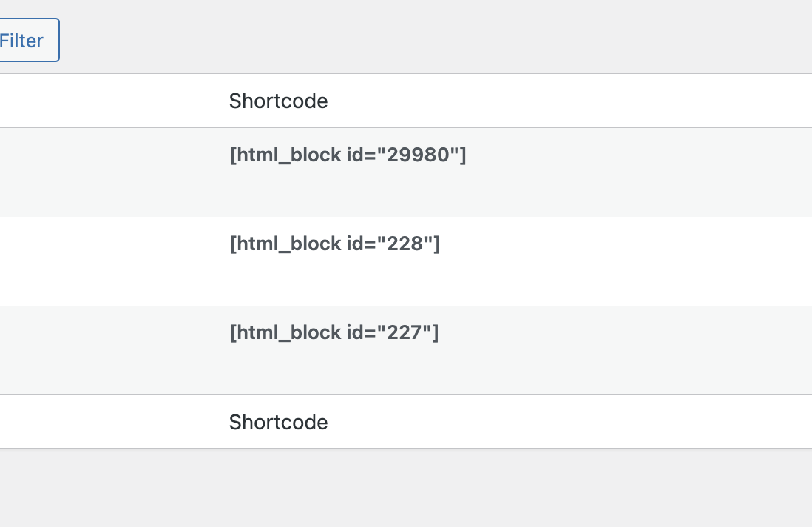Select the html_block id="227" shortcode text
The width and height of the screenshot is (812, 527).
click(x=334, y=332)
